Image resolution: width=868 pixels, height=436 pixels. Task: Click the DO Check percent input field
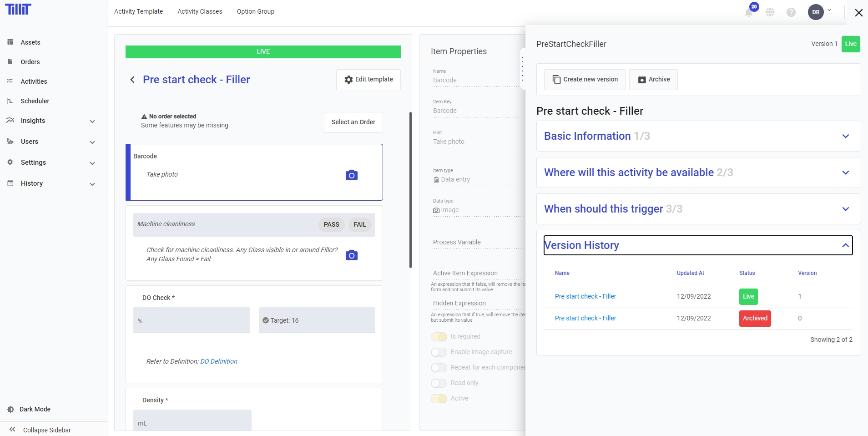[191, 320]
